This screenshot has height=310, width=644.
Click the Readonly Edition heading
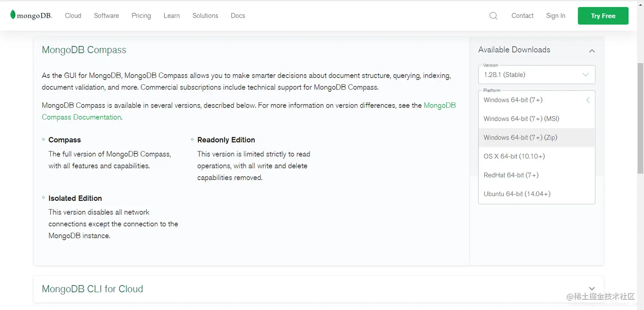click(226, 140)
